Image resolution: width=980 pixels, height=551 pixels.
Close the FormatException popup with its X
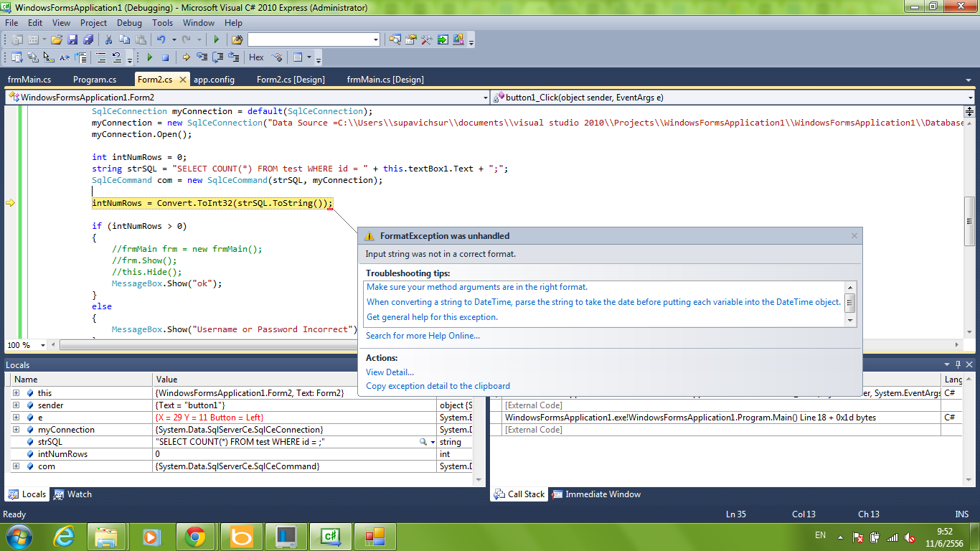(854, 236)
